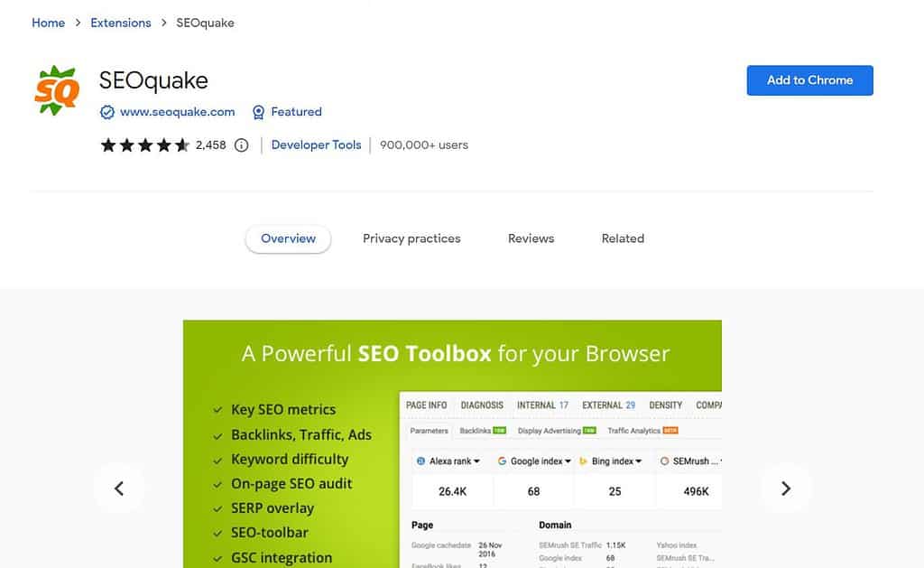Open the Privacy practices tab

tap(411, 238)
